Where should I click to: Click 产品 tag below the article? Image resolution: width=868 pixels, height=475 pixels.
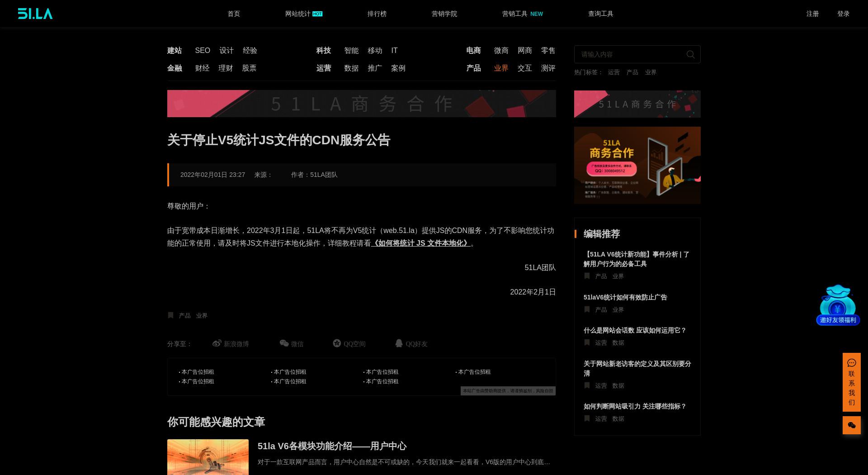click(x=184, y=315)
